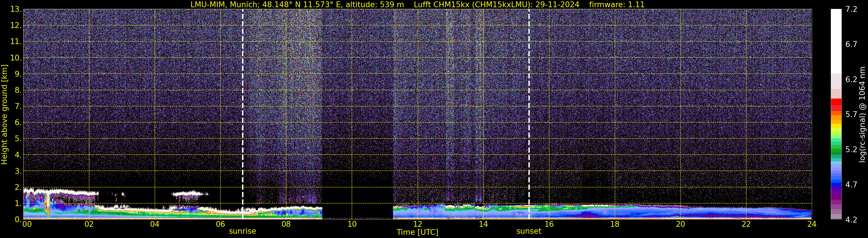Click the x-axis tick label '04'
This screenshot has height=238, width=868.
[155, 224]
